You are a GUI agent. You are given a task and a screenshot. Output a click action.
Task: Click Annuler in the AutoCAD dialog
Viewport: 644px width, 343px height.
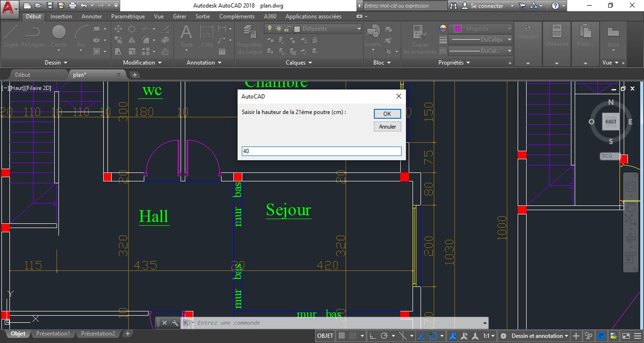point(388,127)
